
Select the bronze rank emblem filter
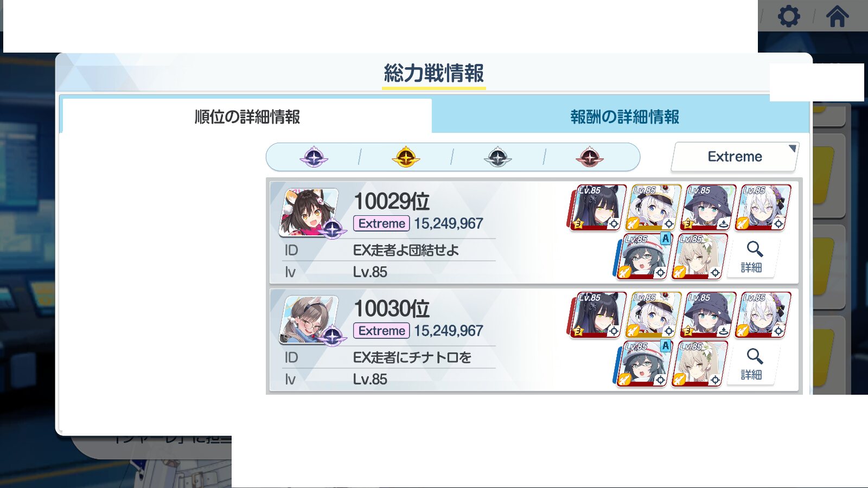pyautogui.click(x=589, y=157)
